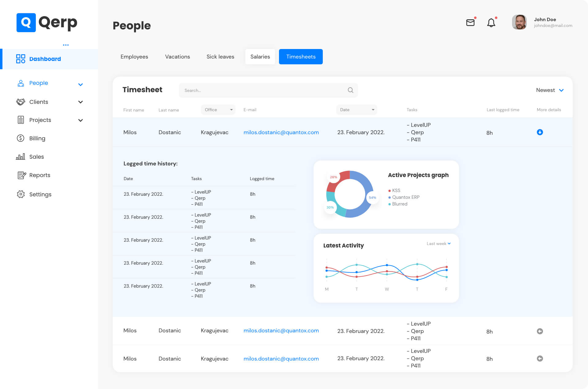Viewport: 588px width, 389px height.
Task: Open the mail inbox icon
Action: 470,23
